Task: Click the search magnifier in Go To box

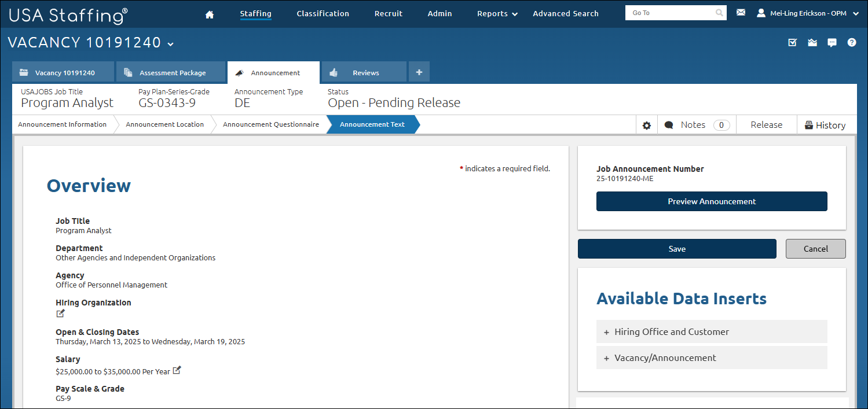Action: click(x=719, y=13)
